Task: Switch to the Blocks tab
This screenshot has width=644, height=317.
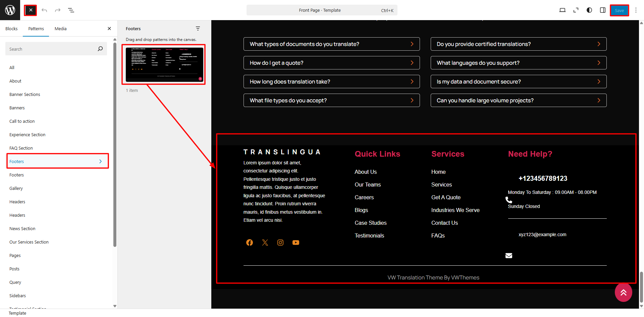Action: point(11,29)
